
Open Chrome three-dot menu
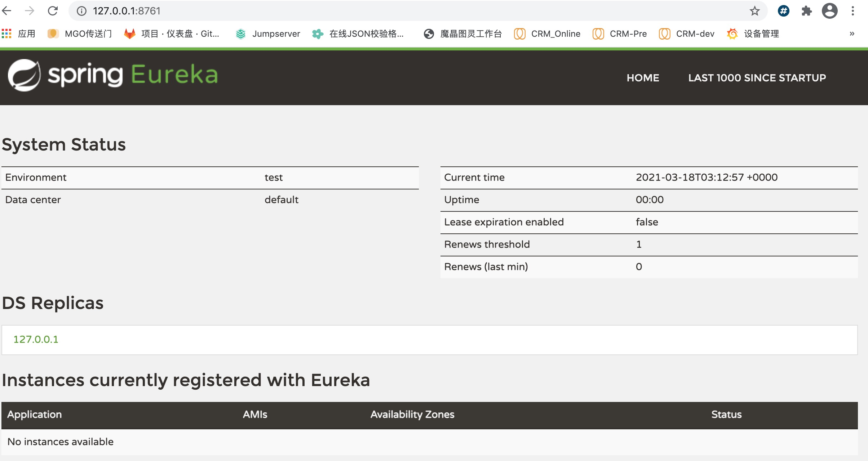[852, 11]
